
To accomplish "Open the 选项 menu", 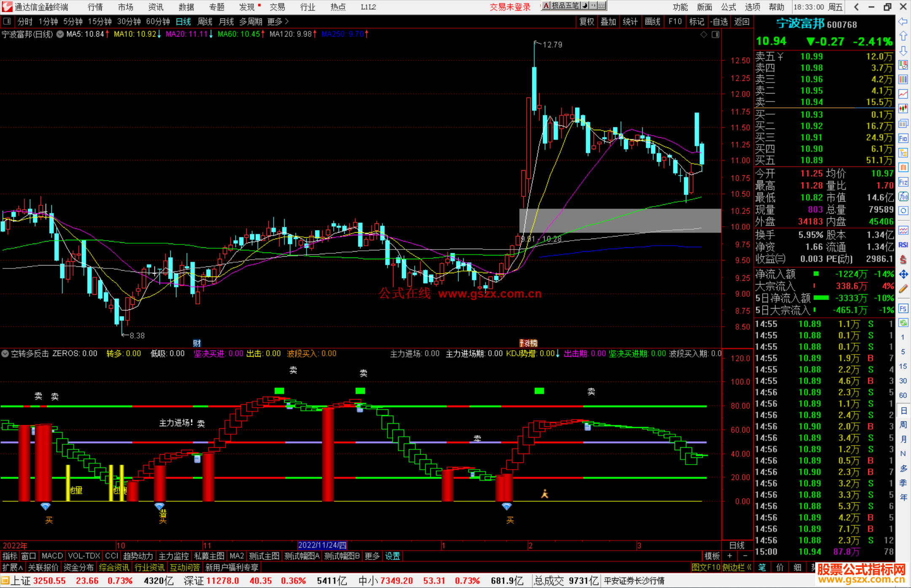I will 752,7.
